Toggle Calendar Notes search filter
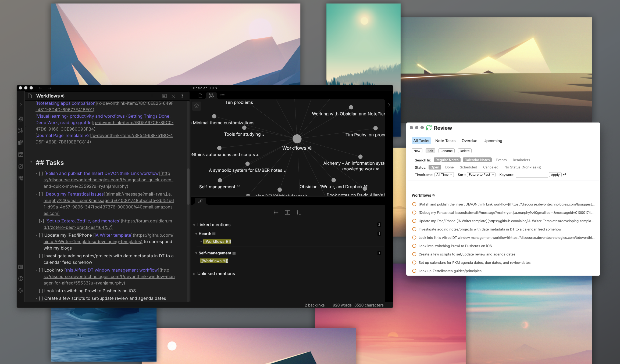The image size is (620, 364). click(x=477, y=160)
